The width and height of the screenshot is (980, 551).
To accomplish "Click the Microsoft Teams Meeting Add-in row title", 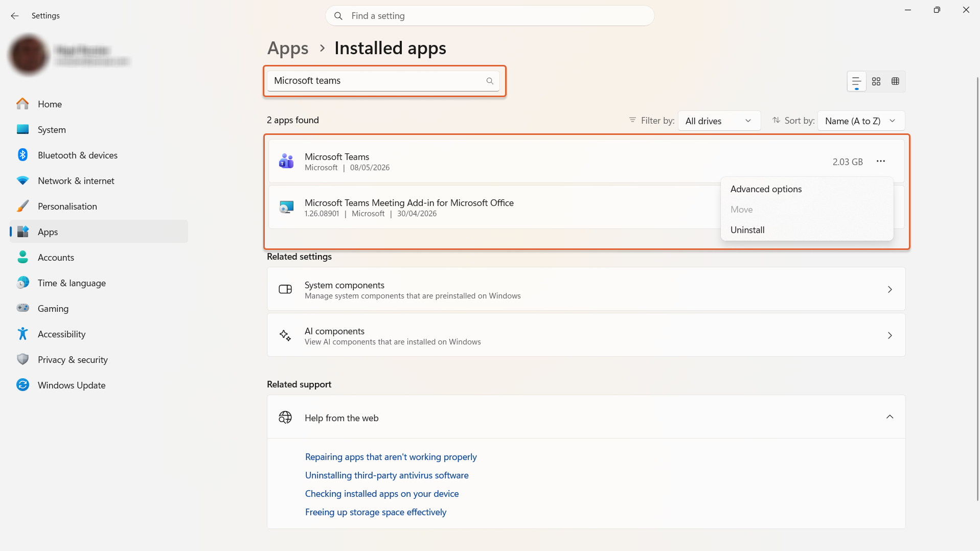I will (x=409, y=203).
